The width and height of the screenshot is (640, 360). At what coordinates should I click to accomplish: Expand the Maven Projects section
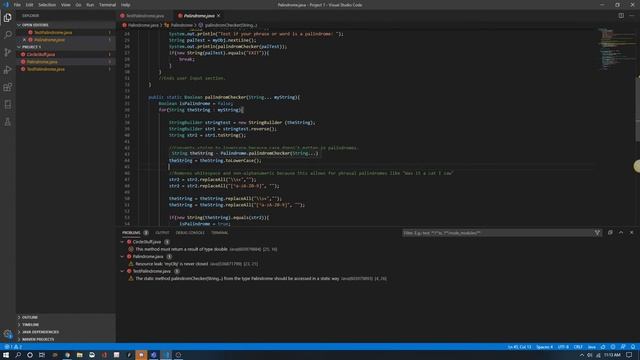(x=67, y=339)
